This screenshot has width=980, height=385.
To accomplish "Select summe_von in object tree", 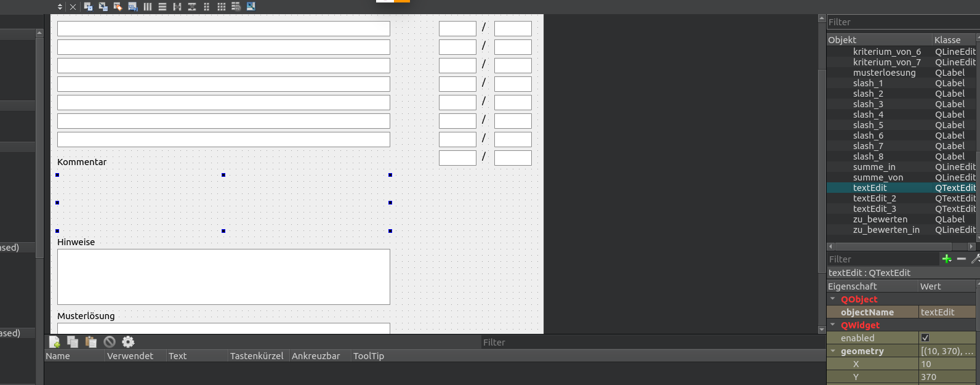I will 878,177.
